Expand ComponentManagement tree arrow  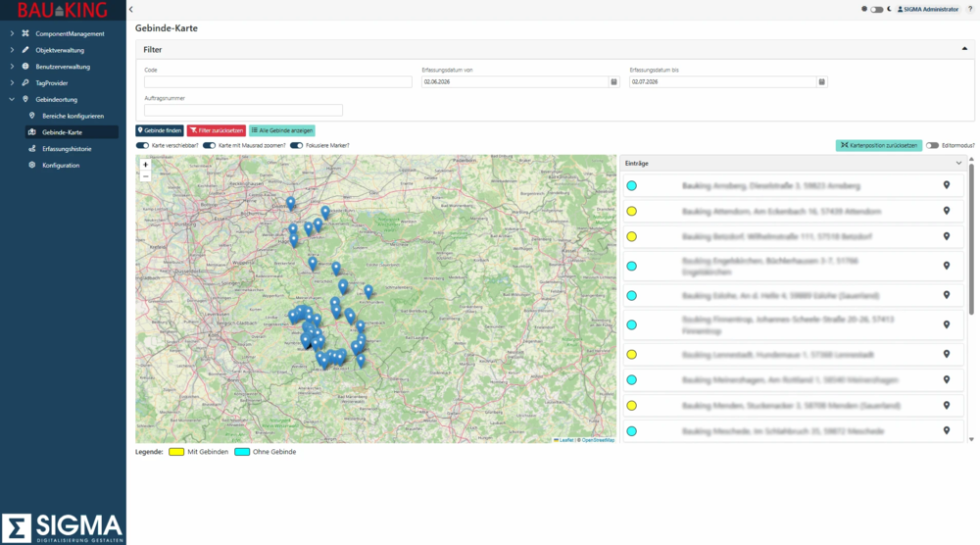(x=12, y=33)
